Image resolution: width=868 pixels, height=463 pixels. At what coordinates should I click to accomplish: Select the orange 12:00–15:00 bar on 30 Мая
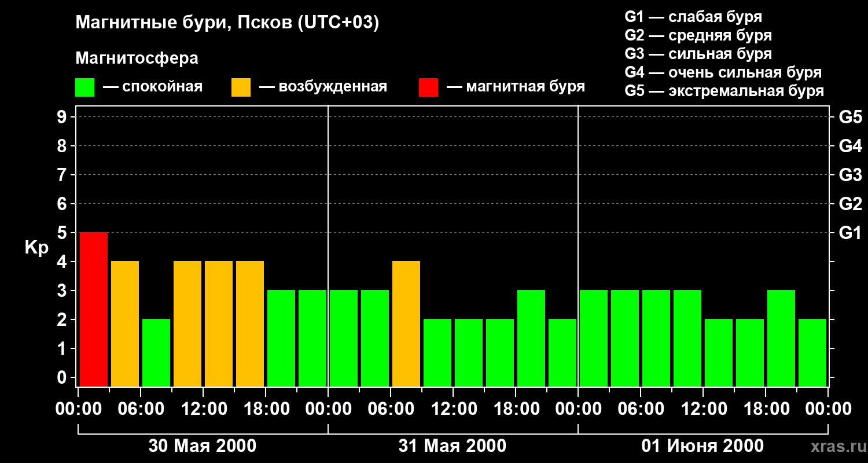(219, 324)
